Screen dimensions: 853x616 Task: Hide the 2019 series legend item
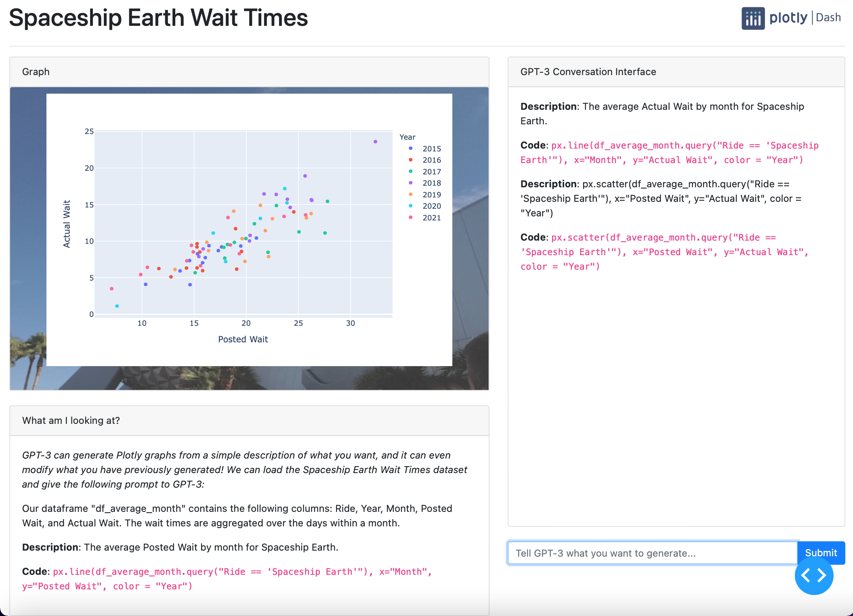[431, 195]
